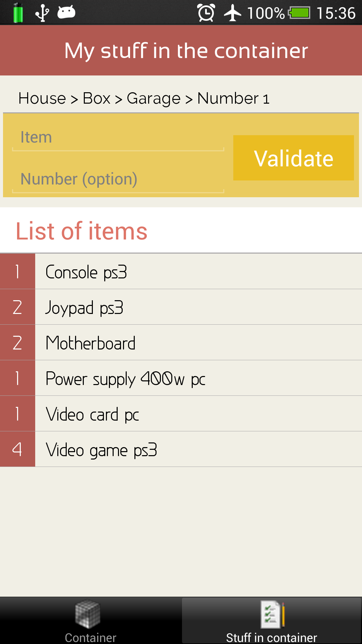
Task: Focus the Item text field
Action: click(118, 138)
